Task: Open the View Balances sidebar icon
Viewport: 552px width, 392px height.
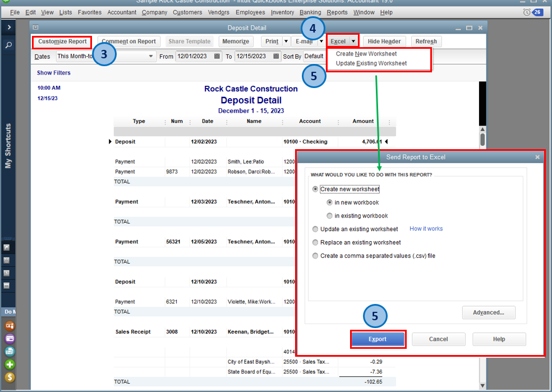Action: pyautogui.click(x=6, y=260)
